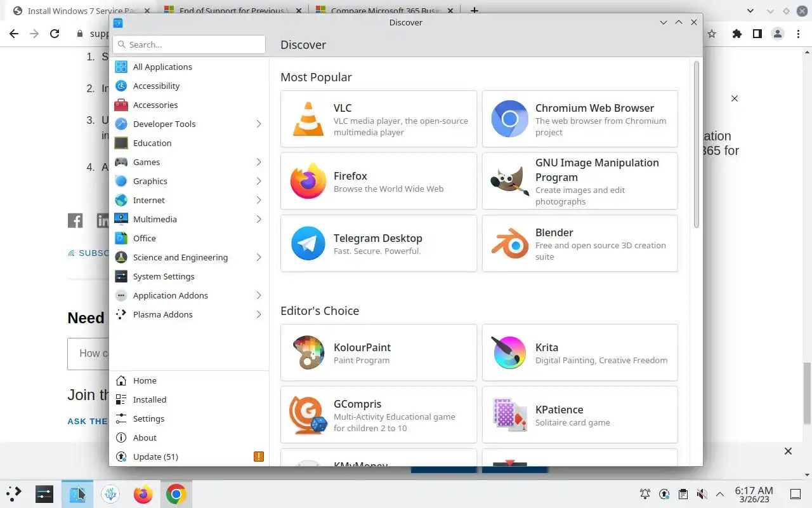The height and width of the screenshot is (508, 812).
Task: Reload the Chrome page
Action: [x=55, y=34]
